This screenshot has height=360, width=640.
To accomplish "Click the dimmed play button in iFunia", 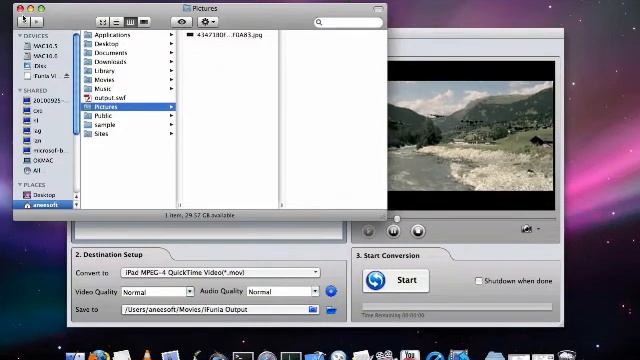I will (x=368, y=231).
